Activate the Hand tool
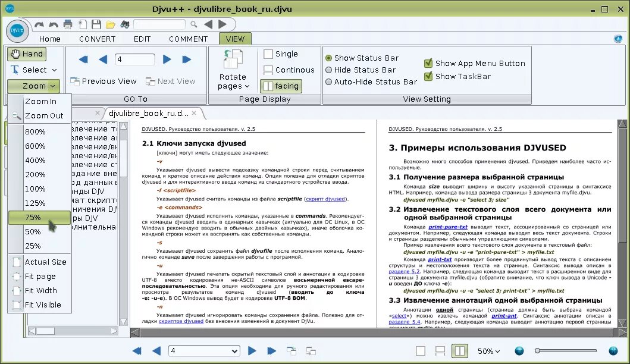Screen dimensions: 630x364 coord(27,54)
